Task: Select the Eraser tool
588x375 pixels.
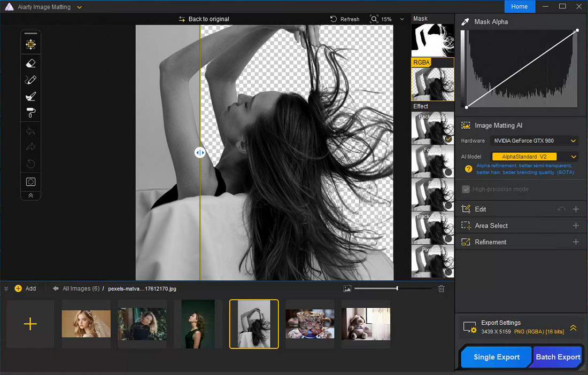Action: point(30,63)
